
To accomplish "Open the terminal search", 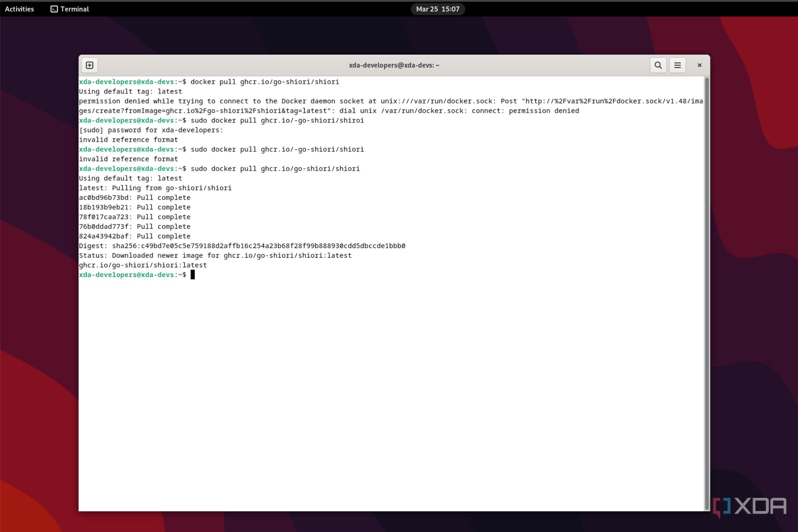I will (x=658, y=65).
